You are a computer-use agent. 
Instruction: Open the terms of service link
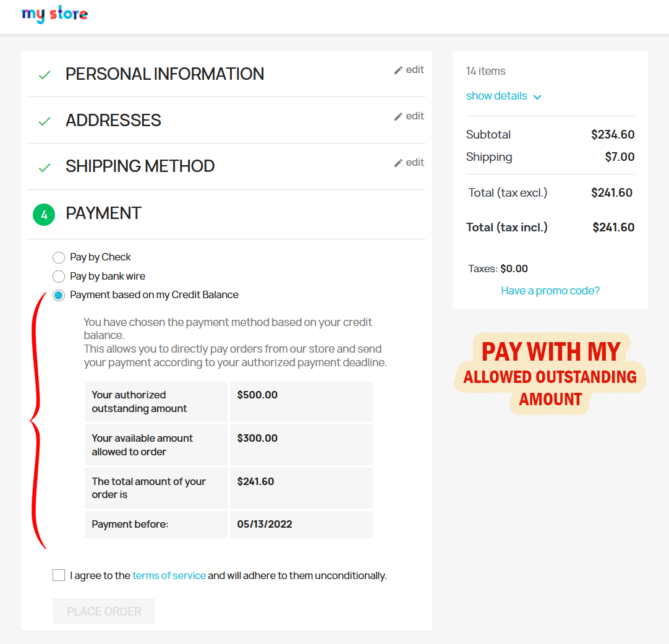pyautogui.click(x=169, y=575)
